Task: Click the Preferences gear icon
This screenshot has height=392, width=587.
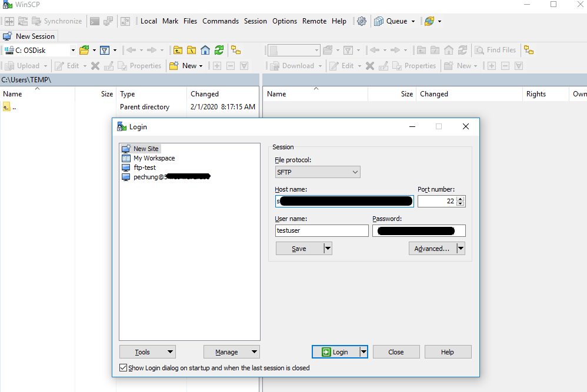Action: 361,21
